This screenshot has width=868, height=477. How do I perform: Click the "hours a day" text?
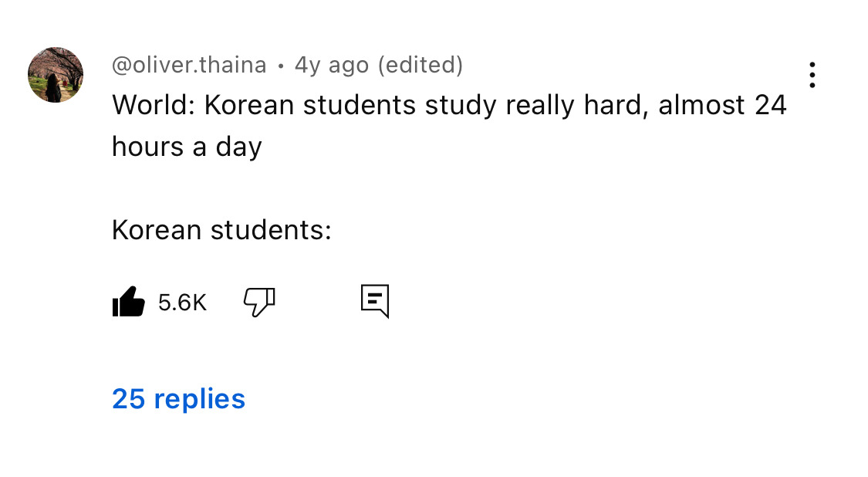tap(187, 147)
